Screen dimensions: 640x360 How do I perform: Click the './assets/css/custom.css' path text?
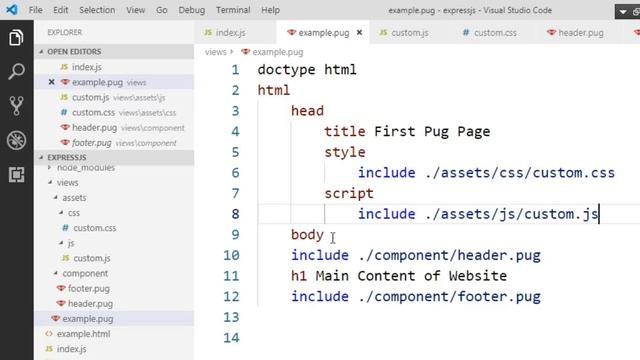click(x=520, y=173)
